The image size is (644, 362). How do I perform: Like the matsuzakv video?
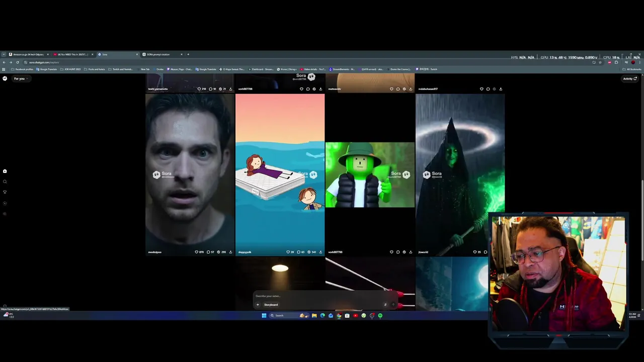tap(391, 89)
